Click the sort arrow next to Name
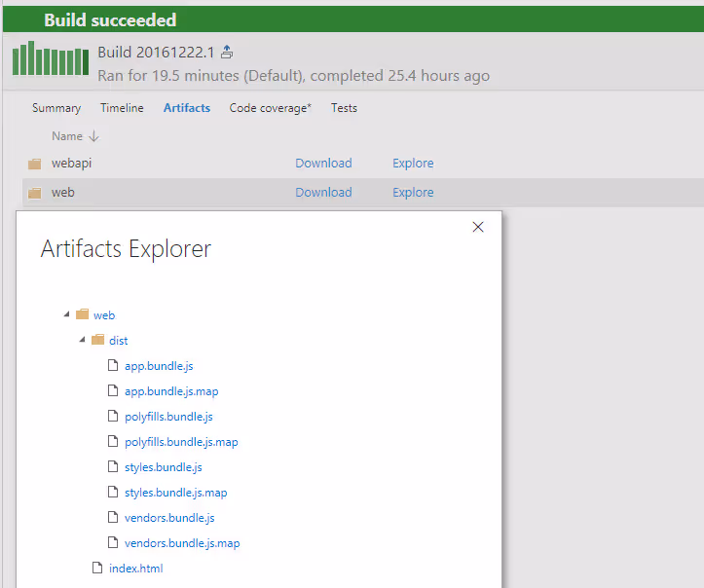 click(x=93, y=136)
